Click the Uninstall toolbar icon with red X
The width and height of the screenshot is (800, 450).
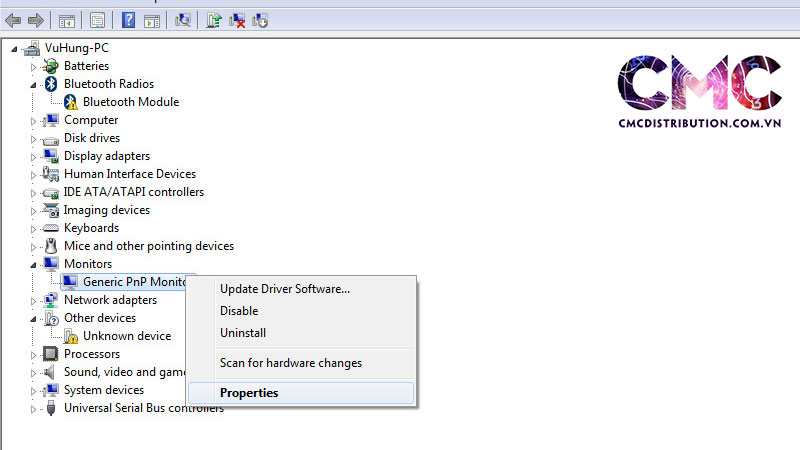point(237,20)
